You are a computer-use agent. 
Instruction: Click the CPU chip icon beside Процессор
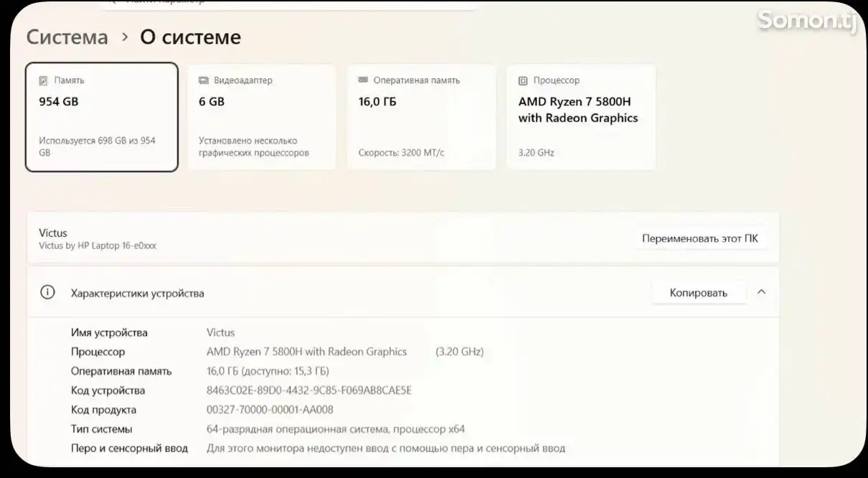click(524, 80)
